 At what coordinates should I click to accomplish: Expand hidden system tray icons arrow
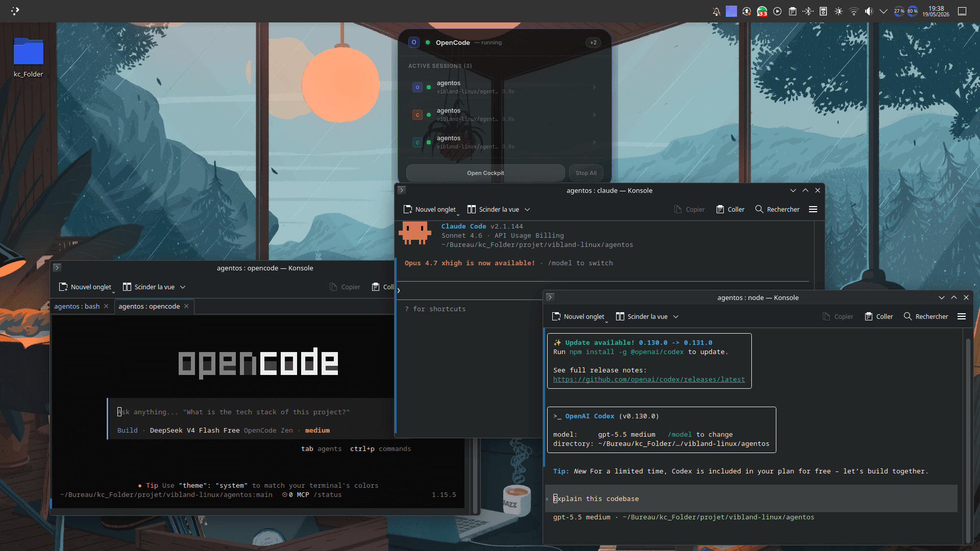coord(884,11)
